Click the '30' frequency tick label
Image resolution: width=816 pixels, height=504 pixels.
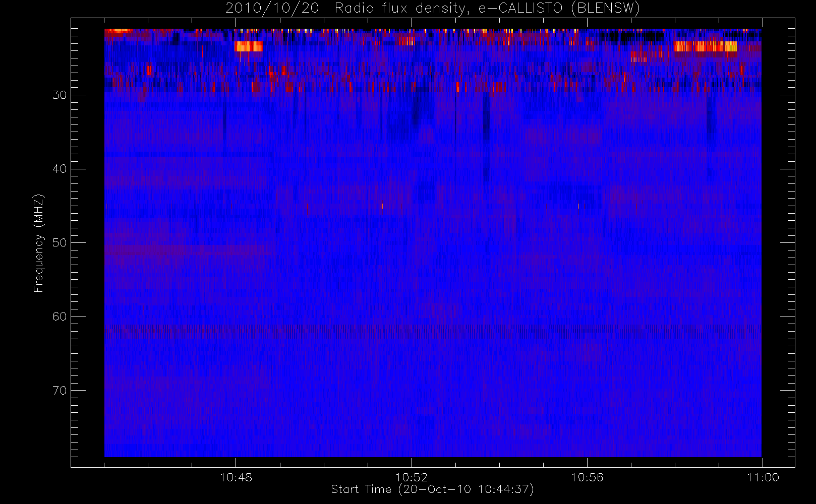[60, 95]
